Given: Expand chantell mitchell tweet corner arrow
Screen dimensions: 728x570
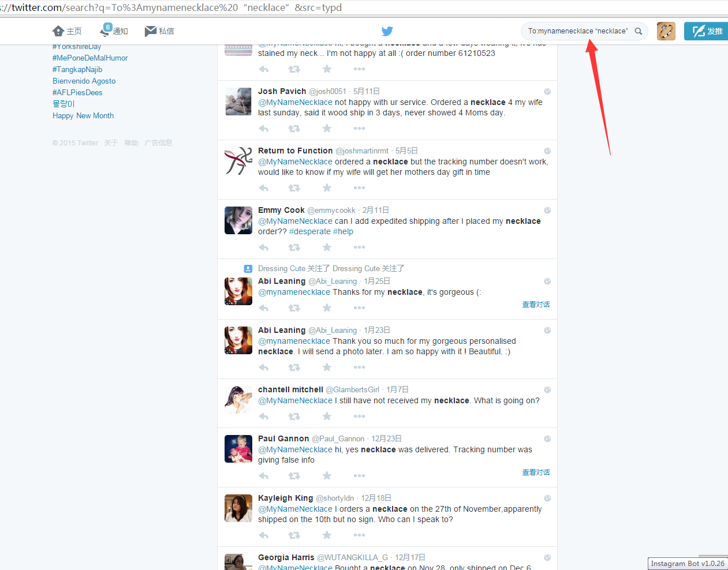Looking at the screenshot, I should click(547, 390).
